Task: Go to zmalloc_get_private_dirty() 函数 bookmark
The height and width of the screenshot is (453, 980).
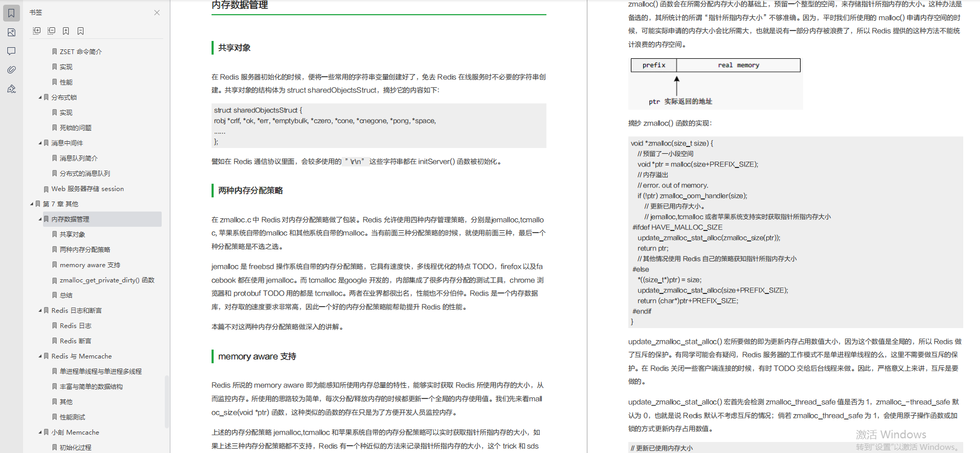Action: click(107, 280)
